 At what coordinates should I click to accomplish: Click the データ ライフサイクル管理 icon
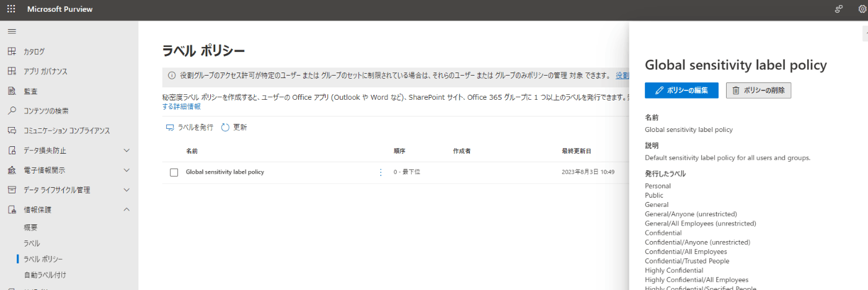coord(12,190)
